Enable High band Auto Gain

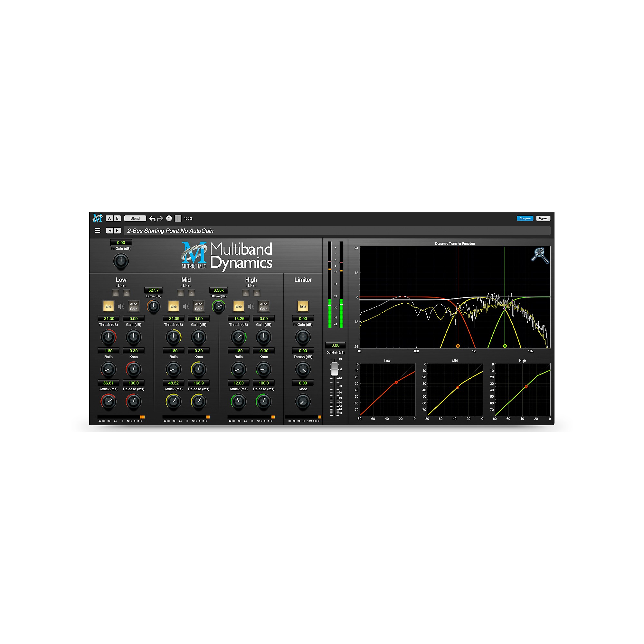[x=263, y=306]
